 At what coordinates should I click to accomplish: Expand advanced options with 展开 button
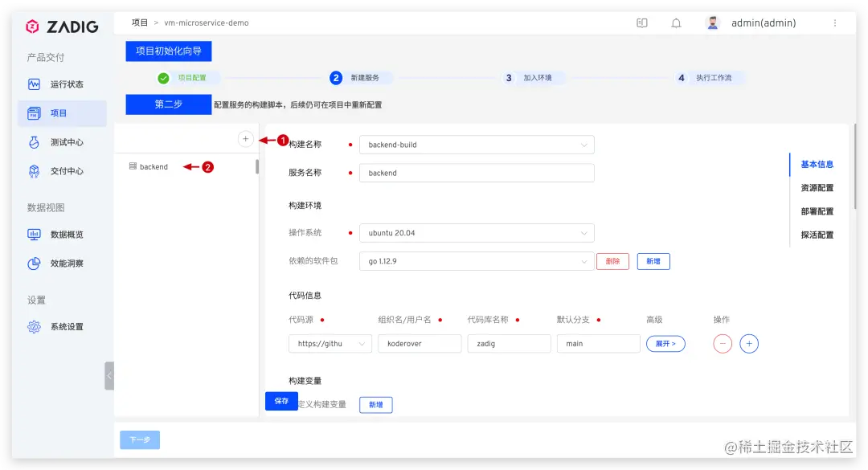(665, 344)
